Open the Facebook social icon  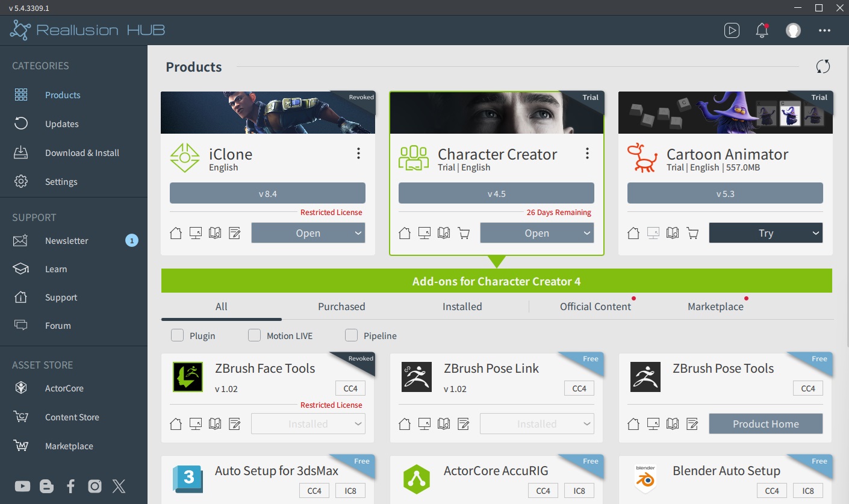(71, 486)
